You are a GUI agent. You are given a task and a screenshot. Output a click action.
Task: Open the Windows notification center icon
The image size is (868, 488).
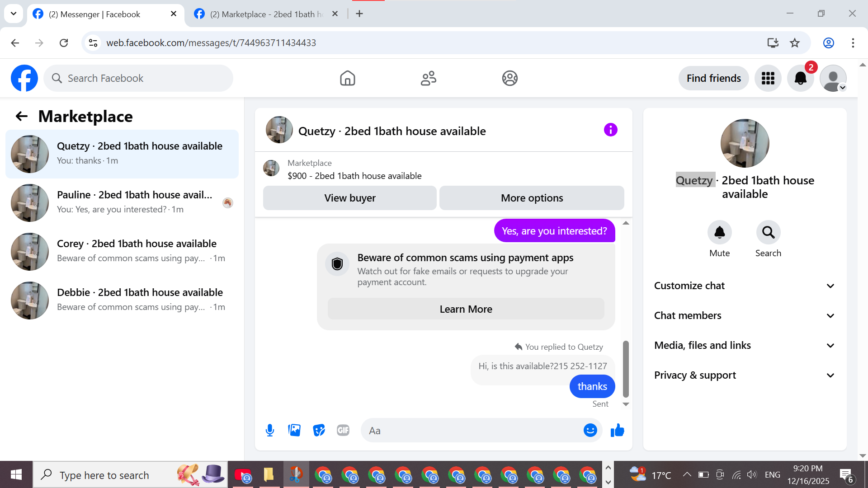tap(846, 475)
